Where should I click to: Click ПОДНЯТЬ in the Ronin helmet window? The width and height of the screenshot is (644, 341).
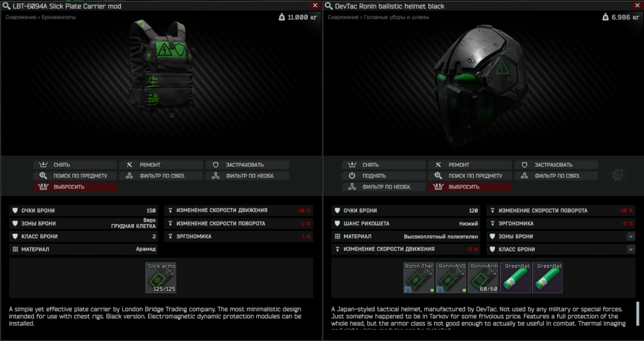pyautogui.click(x=383, y=176)
